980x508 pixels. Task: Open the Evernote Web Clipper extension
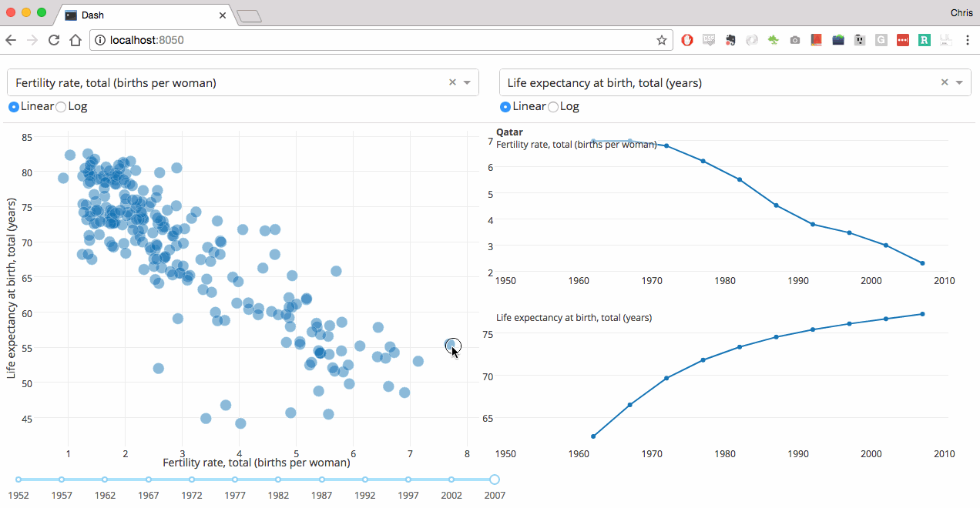[730, 39]
